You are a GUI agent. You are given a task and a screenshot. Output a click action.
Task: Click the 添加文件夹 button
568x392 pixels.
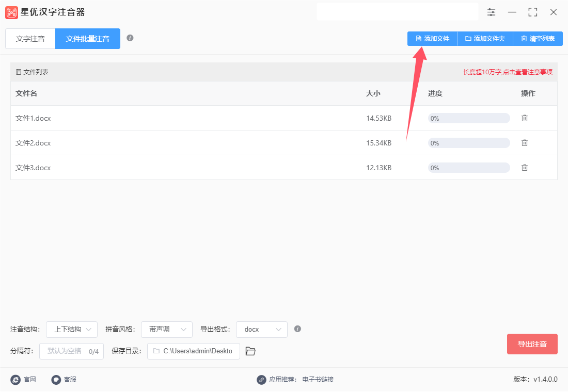(485, 39)
